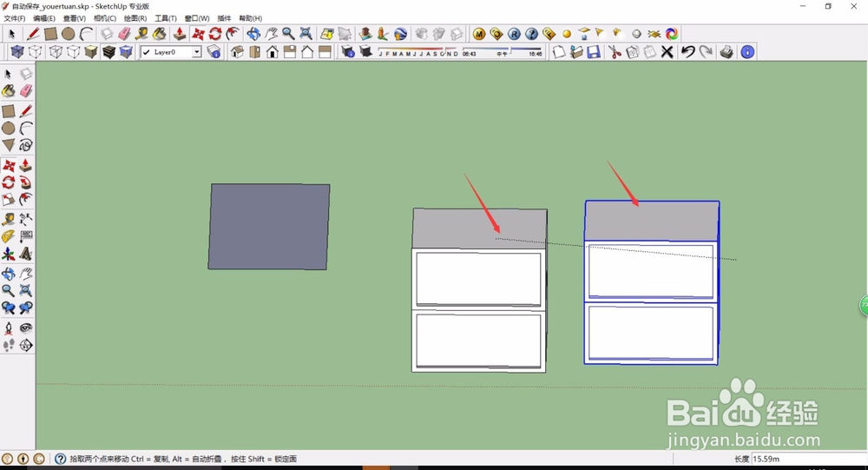Switch to Shaded With Textures style
The width and height of the screenshot is (868, 470).
point(108,52)
